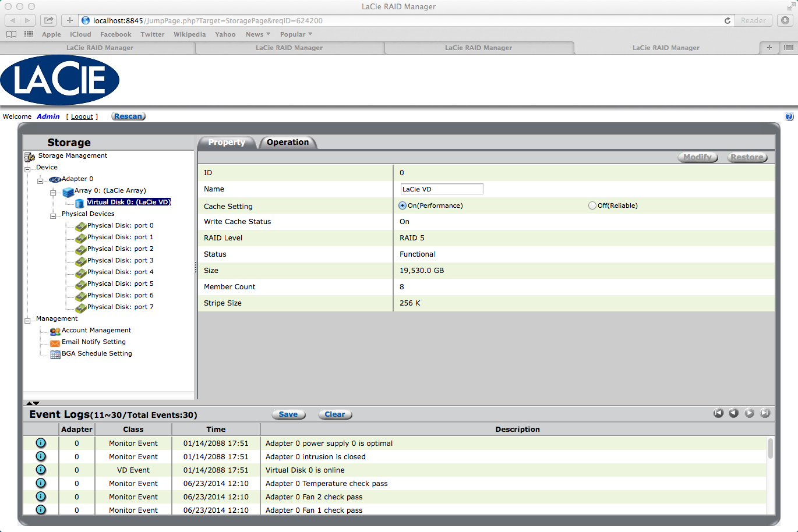The image size is (798, 532).
Task: Click the Storage Management icon
Action: (x=30, y=157)
